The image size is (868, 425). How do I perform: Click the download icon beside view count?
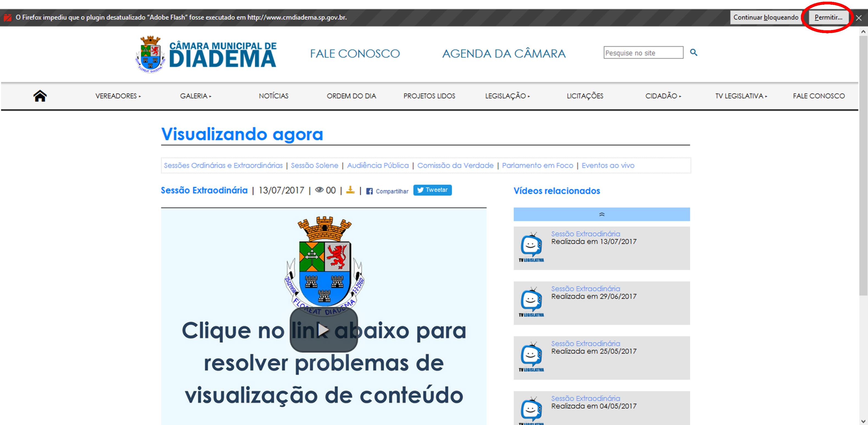[351, 190]
